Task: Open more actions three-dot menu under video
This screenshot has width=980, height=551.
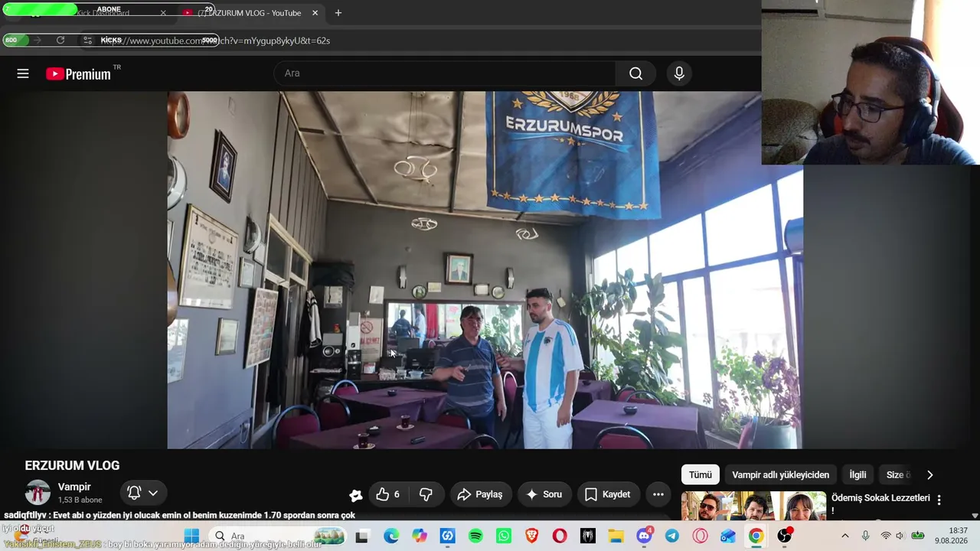Action: point(658,494)
